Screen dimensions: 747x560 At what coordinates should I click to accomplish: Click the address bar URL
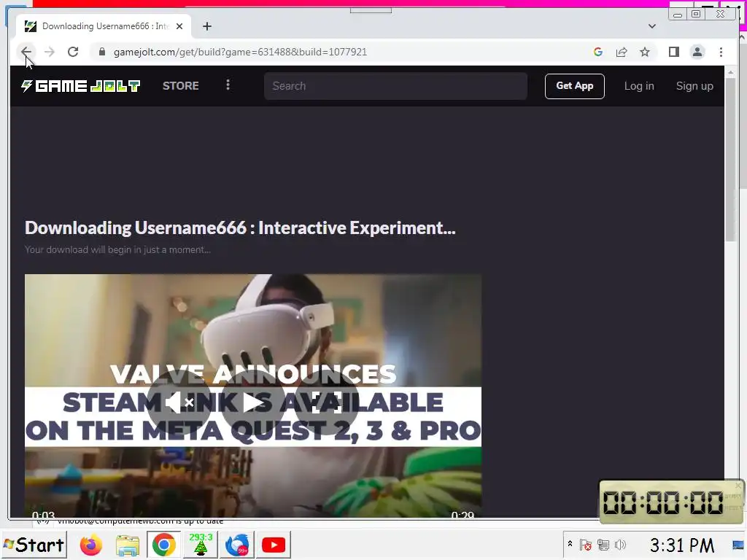(240, 52)
